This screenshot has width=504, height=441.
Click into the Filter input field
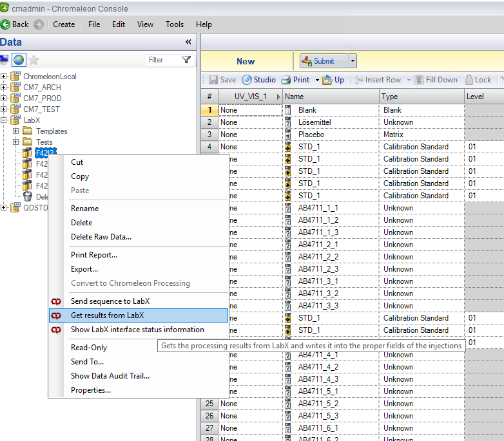164,60
